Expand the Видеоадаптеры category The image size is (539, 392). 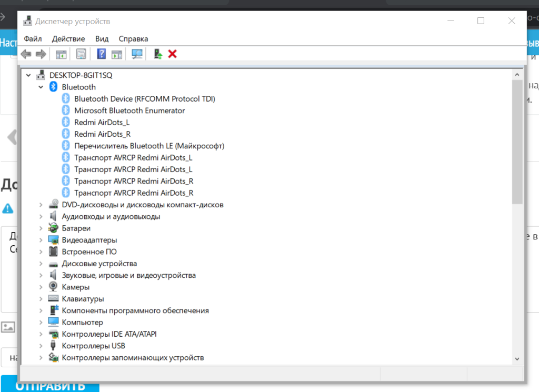(x=41, y=239)
